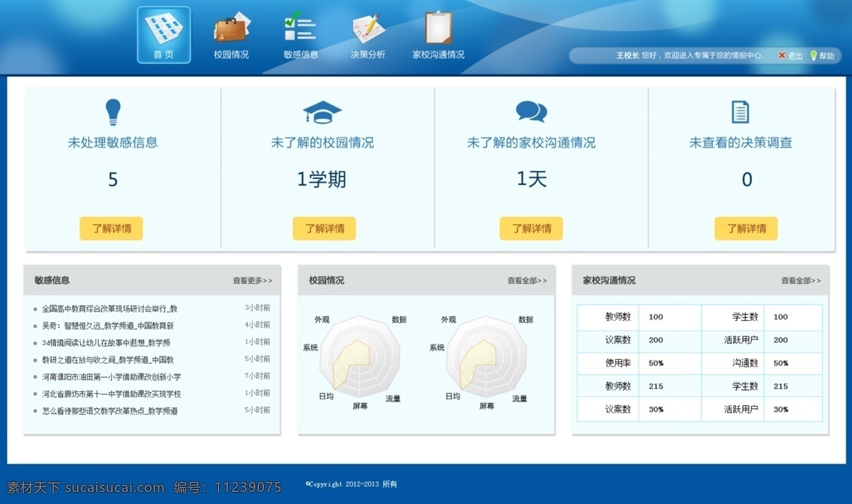Click 了解详情 under 未处理敏感信息
The image size is (852, 504).
(111, 229)
